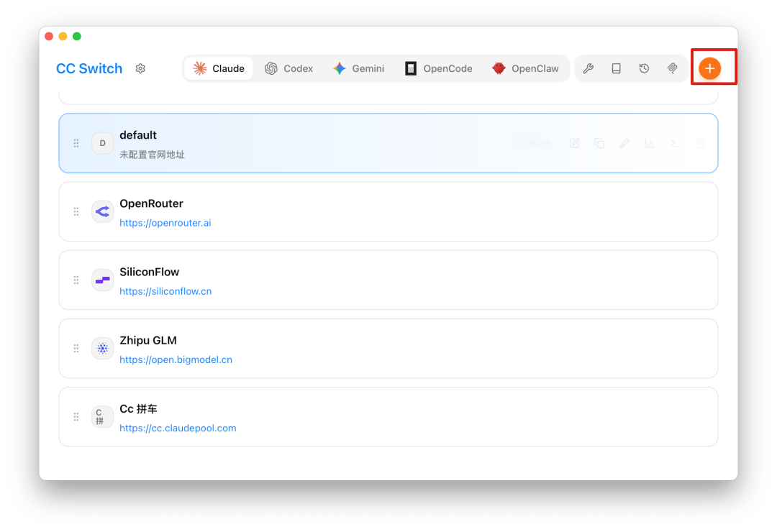Click the 未配置官网地址 text under default
The image size is (777, 532).
[x=152, y=155]
